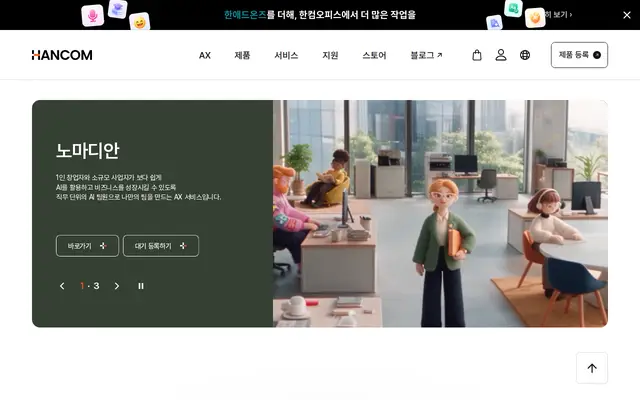This screenshot has height=400, width=640.
Task: Open the 블로그 external link
Action: tap(426, 55)
